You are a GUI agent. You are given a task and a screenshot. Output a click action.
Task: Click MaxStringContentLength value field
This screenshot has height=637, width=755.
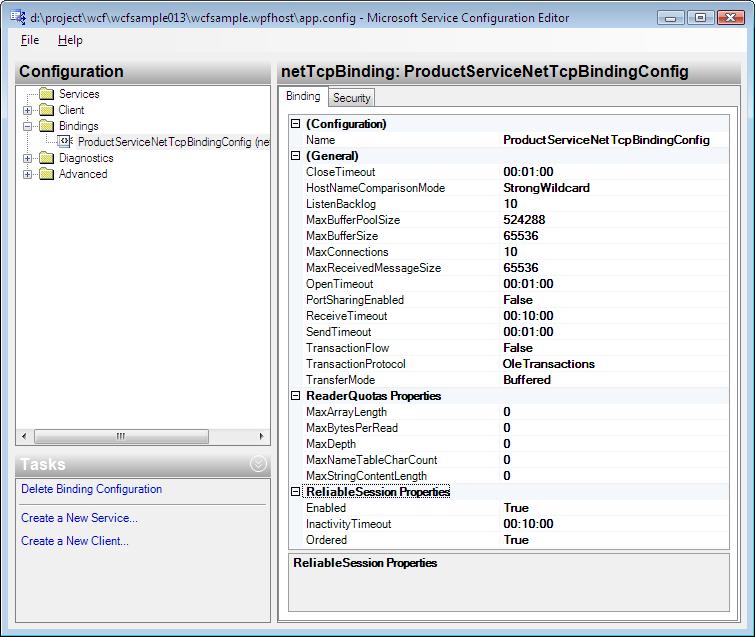615,476
